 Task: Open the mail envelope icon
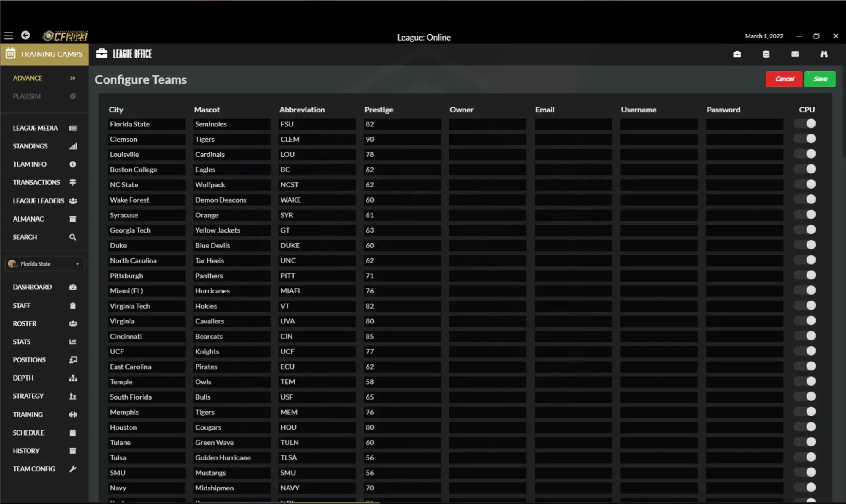795,54
